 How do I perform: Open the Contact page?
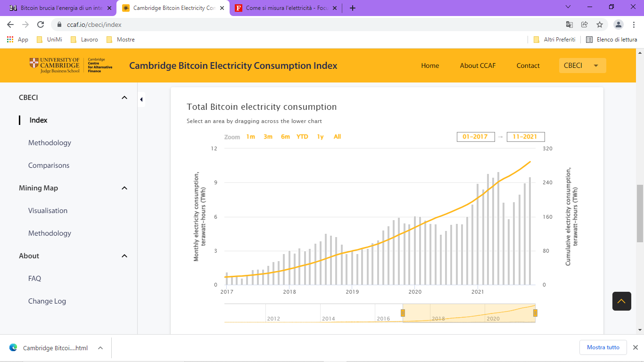(528, 66)
